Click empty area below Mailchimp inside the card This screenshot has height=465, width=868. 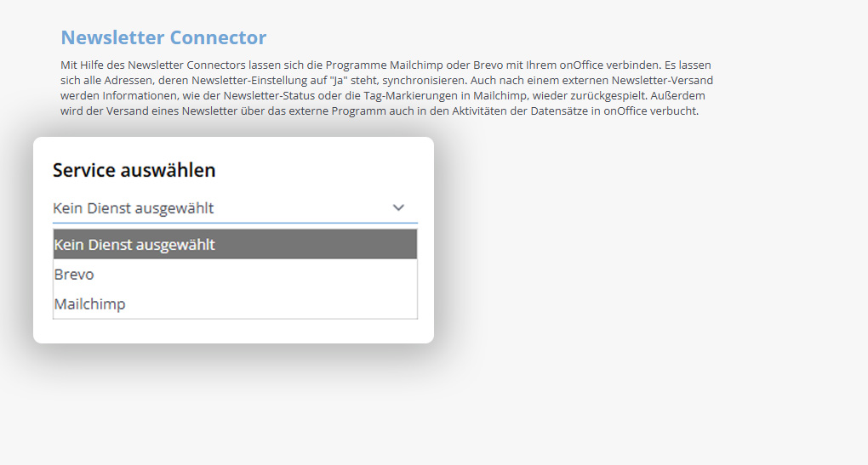point(234,331)
